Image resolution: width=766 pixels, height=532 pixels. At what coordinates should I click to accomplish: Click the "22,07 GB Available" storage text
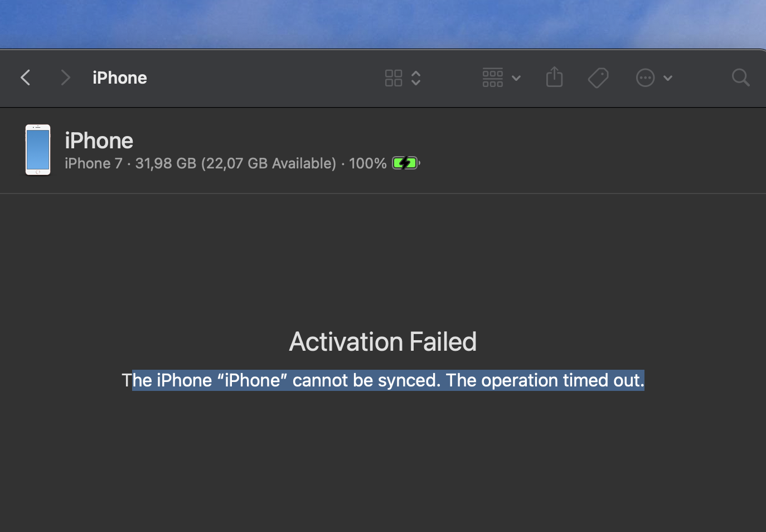click(x=269, y=163)
